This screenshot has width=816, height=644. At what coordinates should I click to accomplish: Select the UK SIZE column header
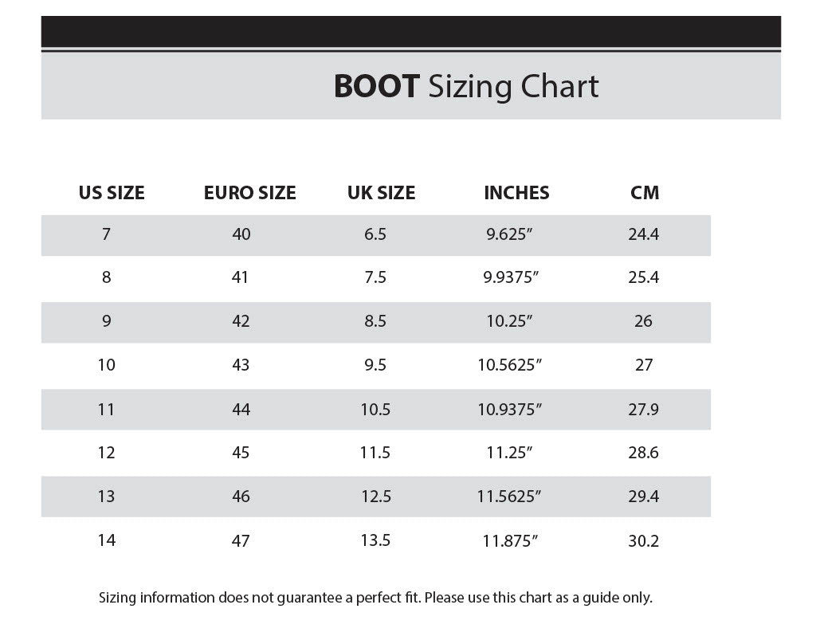pyautogui.click(x=381, y=193)
